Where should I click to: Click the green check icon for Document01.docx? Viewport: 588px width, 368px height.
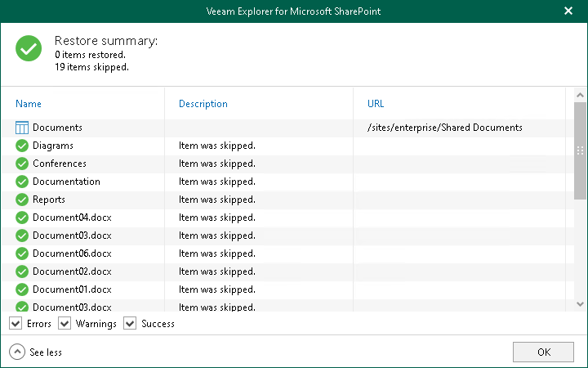coord(22,289)
